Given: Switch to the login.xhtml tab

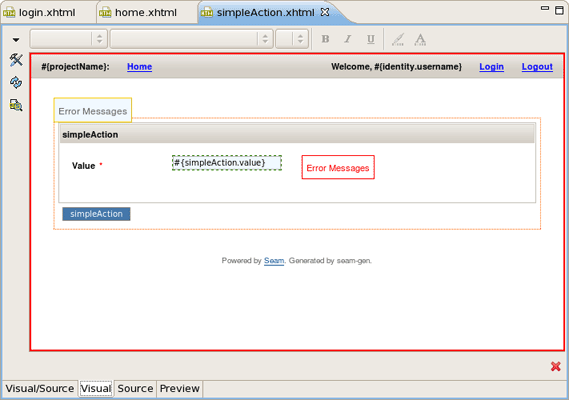Looking at the screenshot, I should (x=47, y=13).
